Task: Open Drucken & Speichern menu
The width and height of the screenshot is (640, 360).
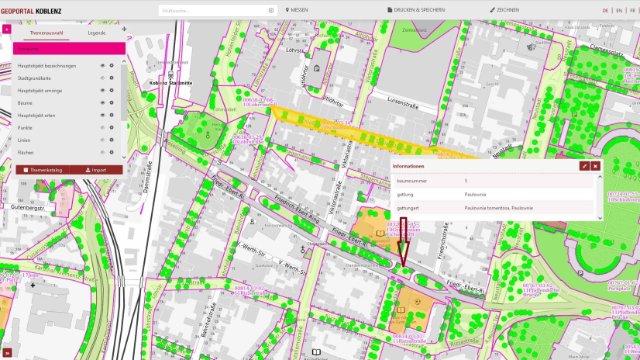Action: pos(416,10)
